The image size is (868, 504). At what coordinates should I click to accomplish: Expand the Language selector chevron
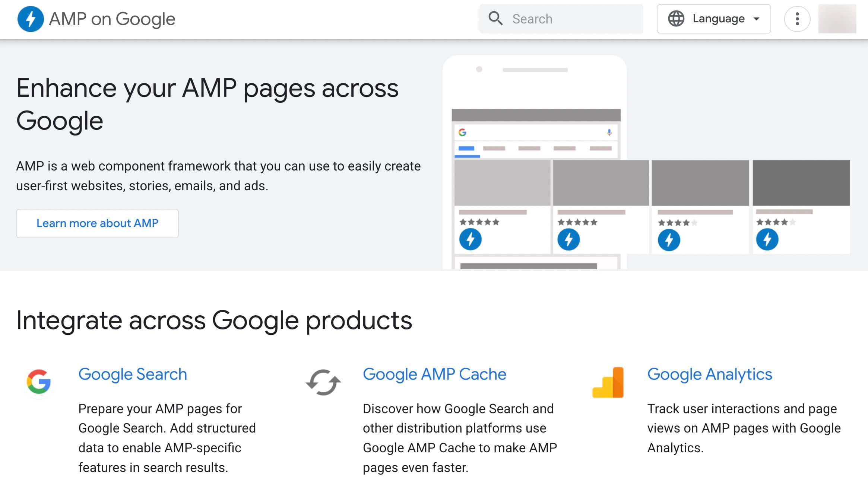pyautogui.click(x=756, y=19)
